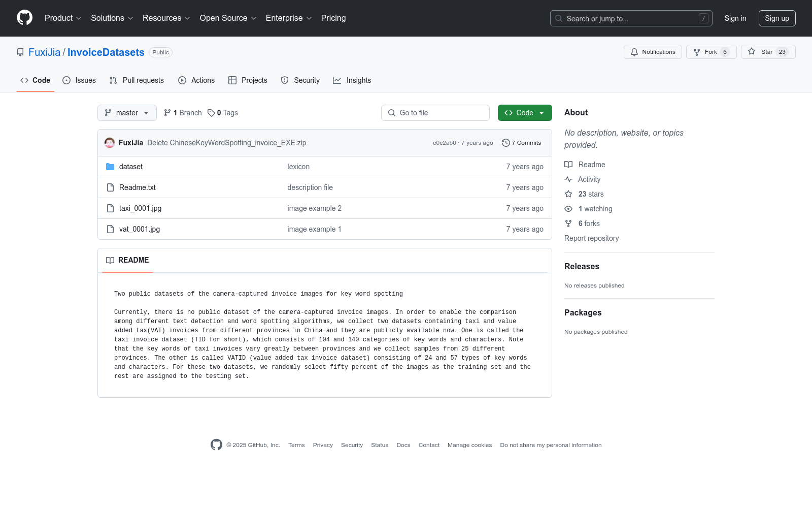Open the Enterprise dropdown

(289, 18)
